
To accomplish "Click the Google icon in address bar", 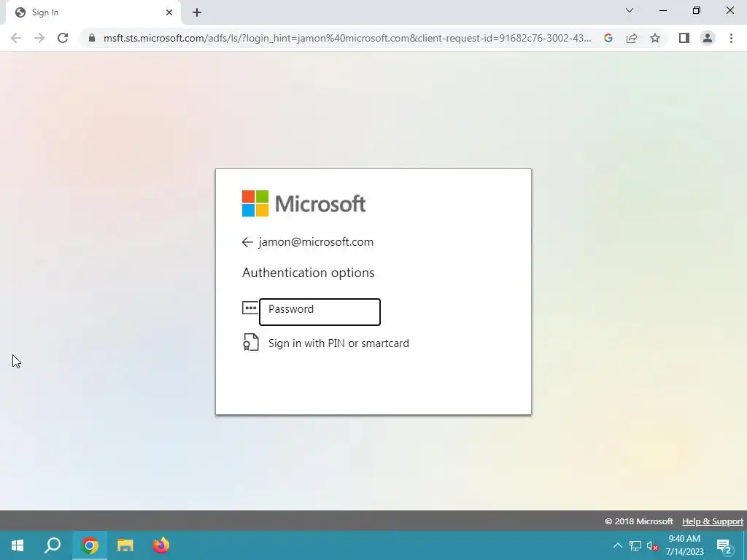I will point(608,38).
